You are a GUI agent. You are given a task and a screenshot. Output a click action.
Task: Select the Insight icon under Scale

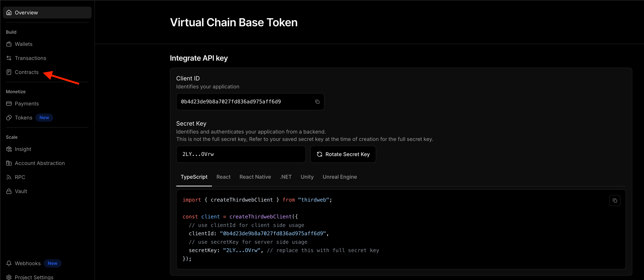pos(9,149)
